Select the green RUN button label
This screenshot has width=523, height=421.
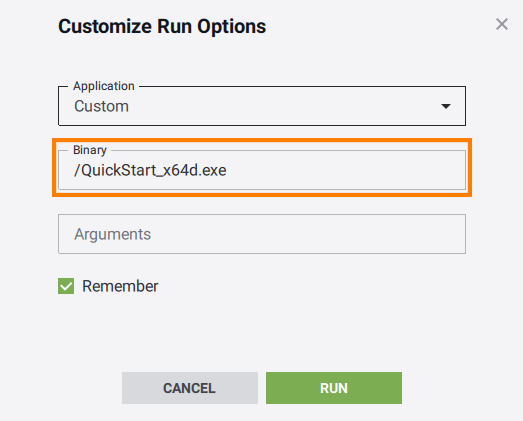tap(334, 388)
